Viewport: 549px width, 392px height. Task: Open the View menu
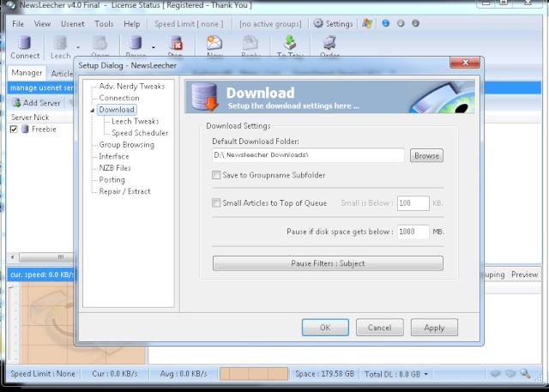pyautogui.click(x=42, y=24)
